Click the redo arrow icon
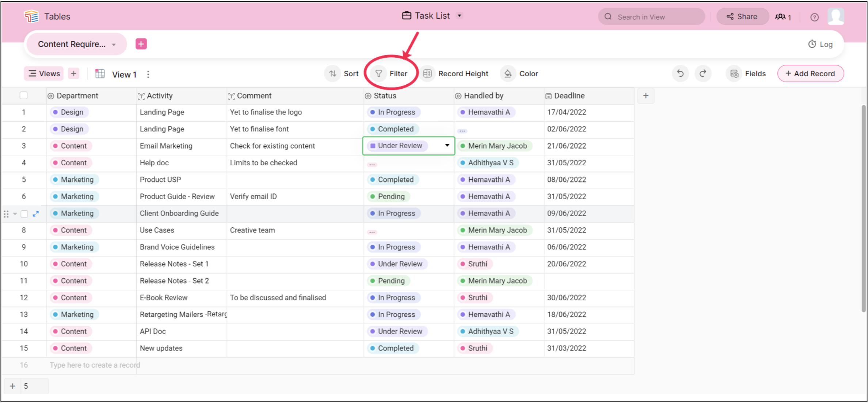Image resolution: width=868 pixels, height=403 pixels. pos(703,74)
